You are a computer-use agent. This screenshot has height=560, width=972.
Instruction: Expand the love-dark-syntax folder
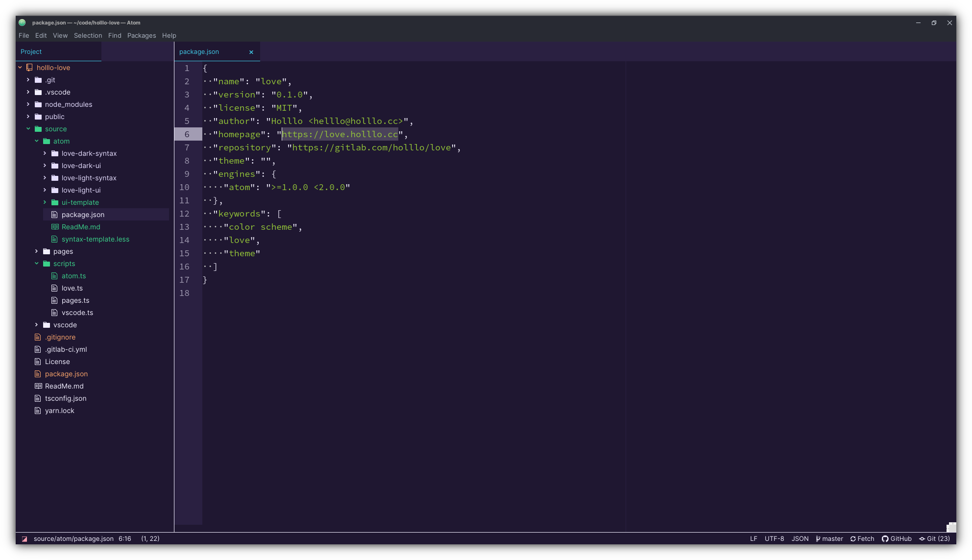[45, 153]
